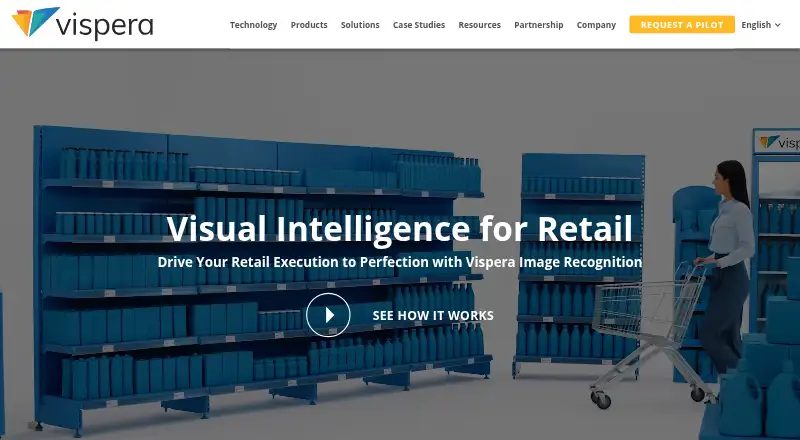This screenshot has height=440, width=800.
Task: Play the See How It Works video
Action: click(x=328, y=315)
